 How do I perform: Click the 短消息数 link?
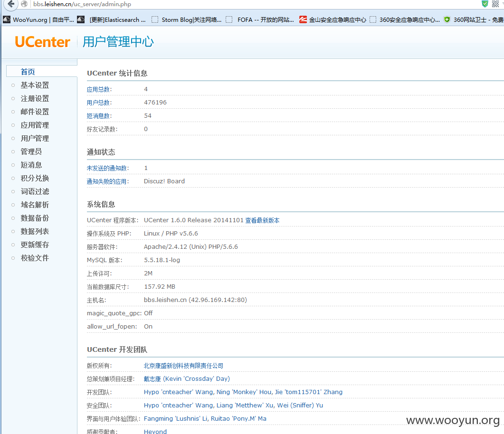click(99, 116)
